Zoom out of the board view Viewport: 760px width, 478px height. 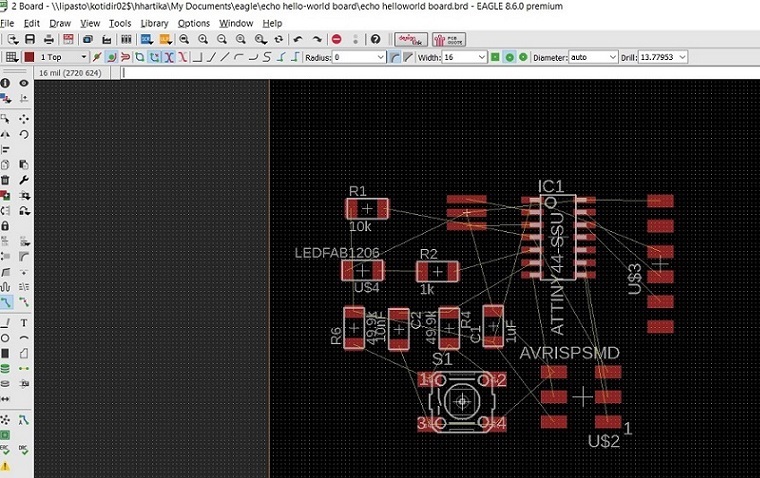tap(222, 39)
